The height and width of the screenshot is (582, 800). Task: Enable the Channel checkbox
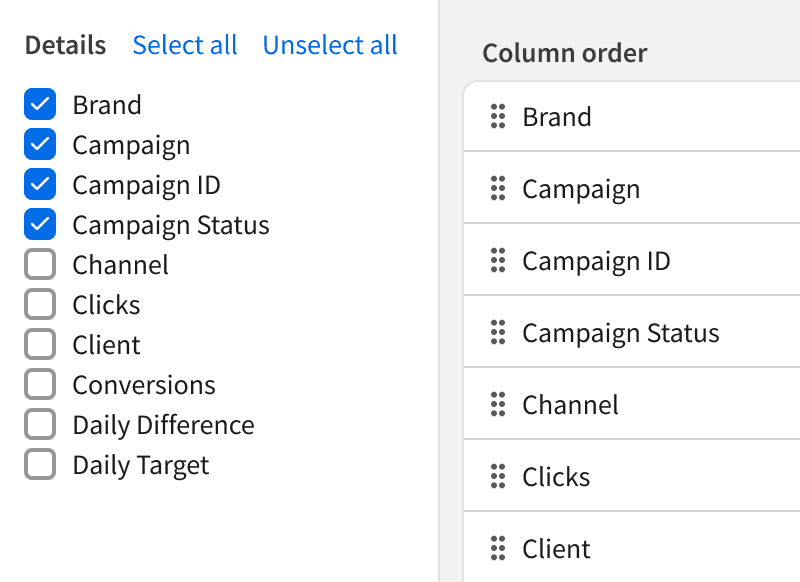(40, 265)
